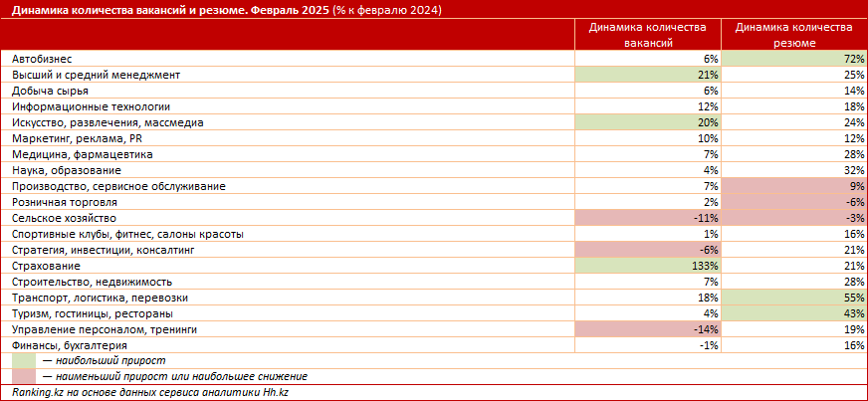The image size is (868, 401).
Task: Click the pink legend swatch for наименьший прирост
Action: [24, 377]
